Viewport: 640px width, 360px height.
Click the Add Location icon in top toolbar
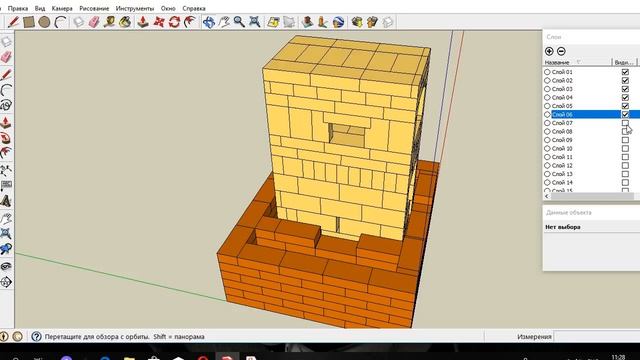point(273,22)
